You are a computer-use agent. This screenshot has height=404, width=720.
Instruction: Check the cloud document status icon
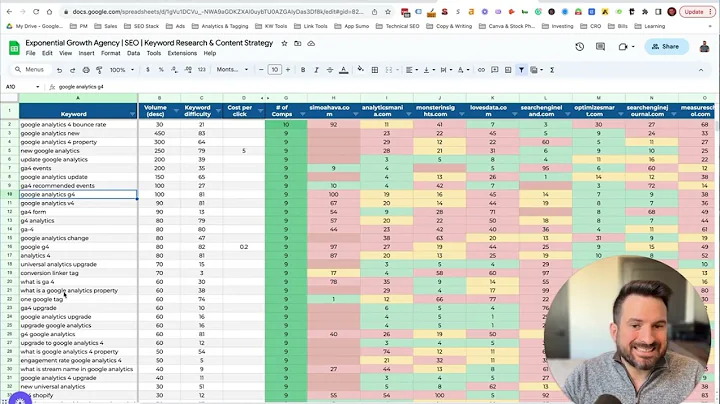coord(311,43)
